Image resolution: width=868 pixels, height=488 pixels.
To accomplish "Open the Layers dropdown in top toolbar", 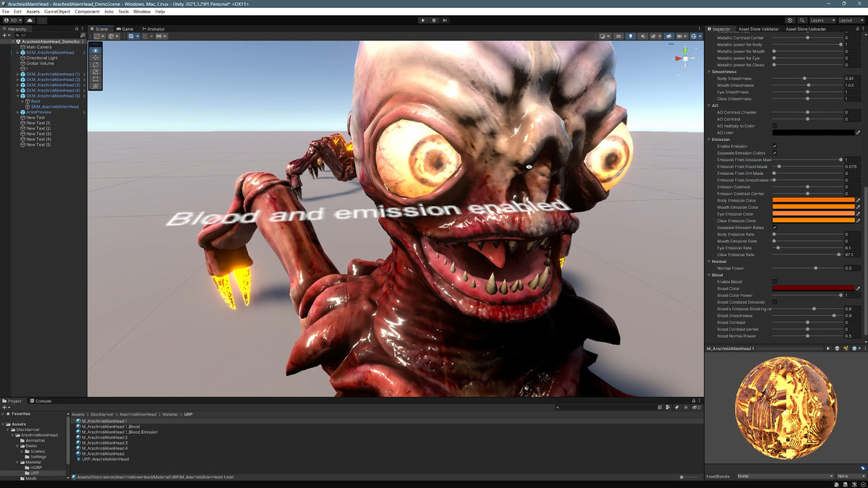I will [822, 20].
